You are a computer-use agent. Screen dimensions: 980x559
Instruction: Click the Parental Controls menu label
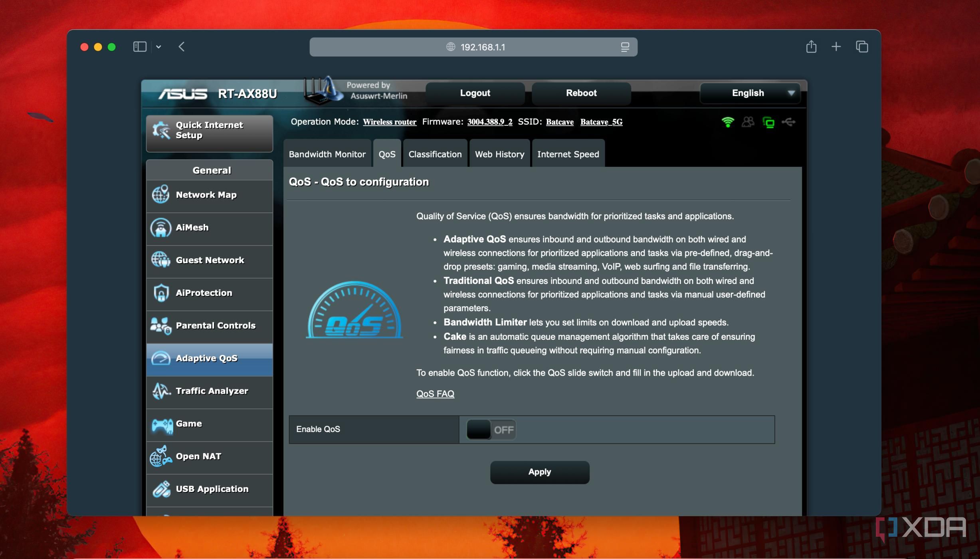click(215, 325)
